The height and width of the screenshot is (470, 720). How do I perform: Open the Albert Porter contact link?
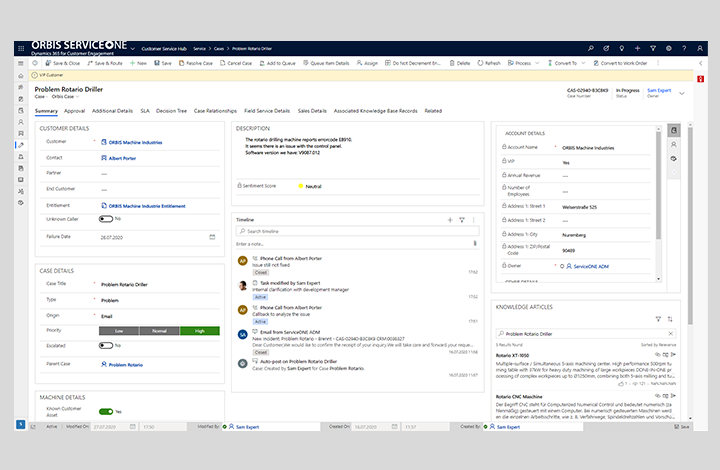tap(123, 158)
